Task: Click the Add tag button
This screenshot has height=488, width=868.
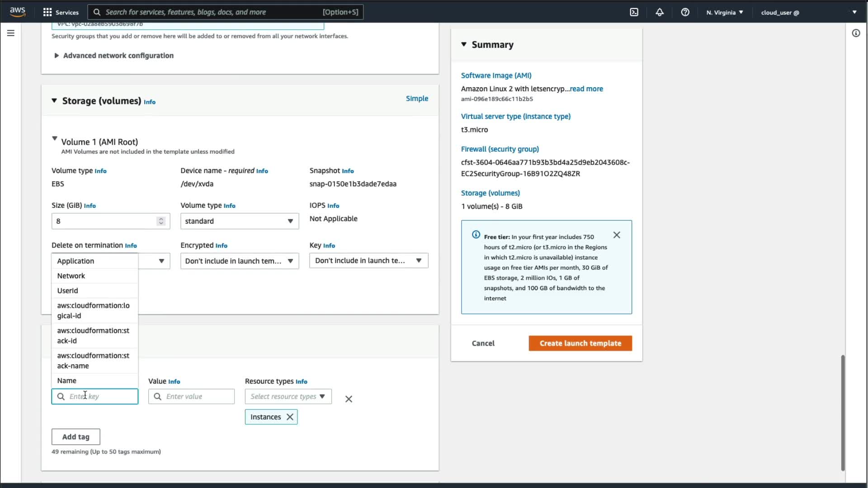Action: (75, 436)
